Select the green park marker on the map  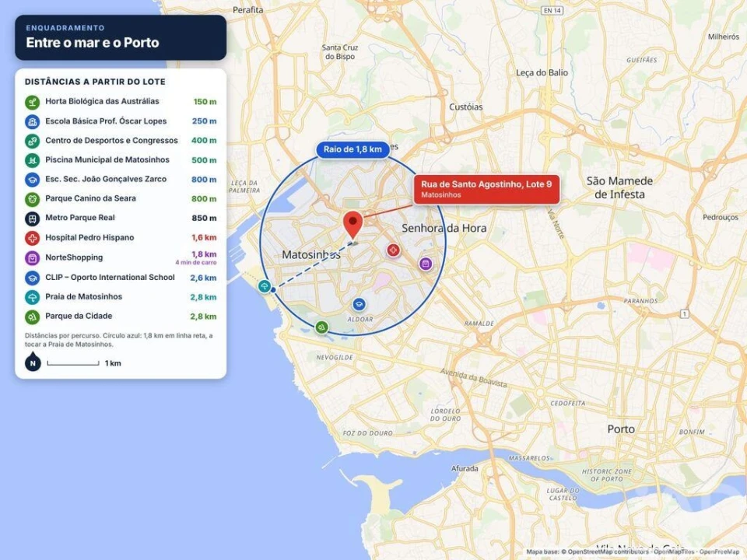pos(322,327)
